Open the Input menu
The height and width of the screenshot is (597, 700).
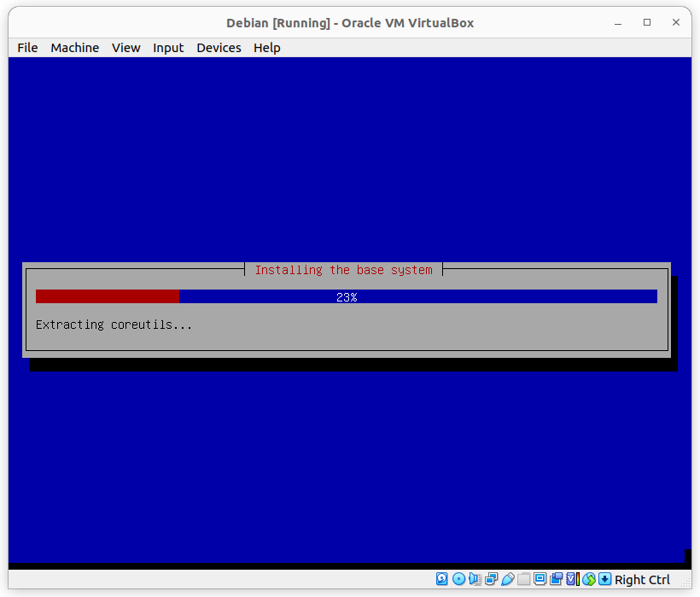pos(168,48)
